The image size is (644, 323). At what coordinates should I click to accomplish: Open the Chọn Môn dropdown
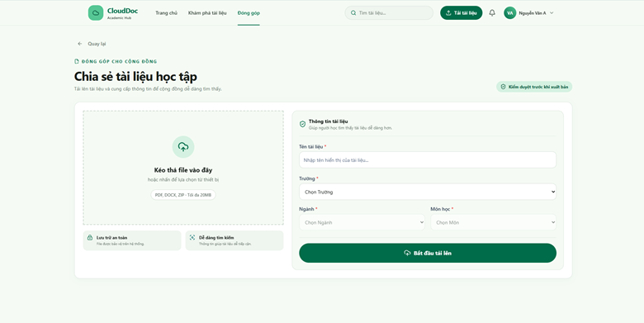(493, 222)
